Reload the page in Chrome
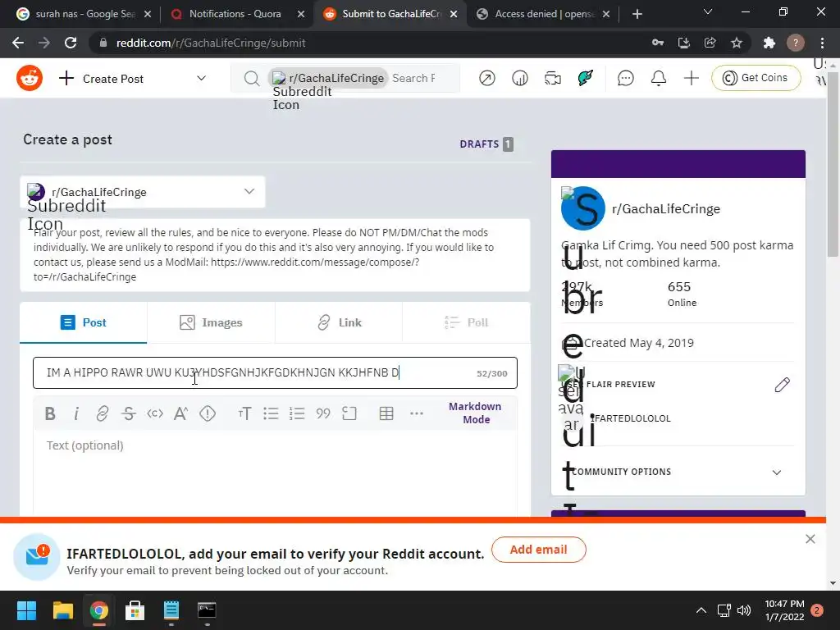This screenshot has height=630, width=840. [71, 43]
